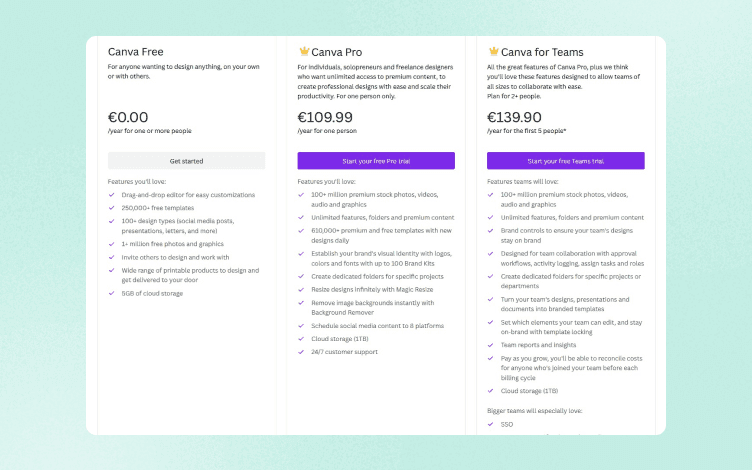The width and height of the screenshot is (752, 470).
Task: Click checkmark next to Magic Resize feature
Action: pyautogui.click(x=301, y=289)
